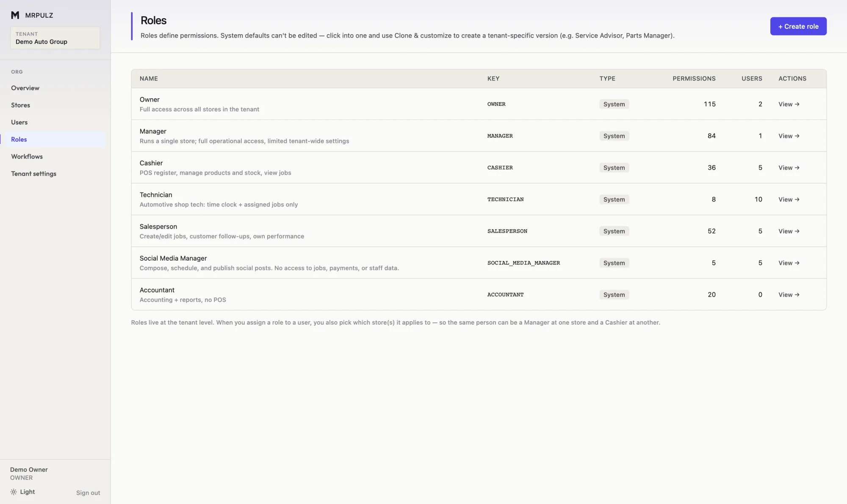Open View link for Salesperson
Viewport: 847px width, 504px height.
click(789, 231)
